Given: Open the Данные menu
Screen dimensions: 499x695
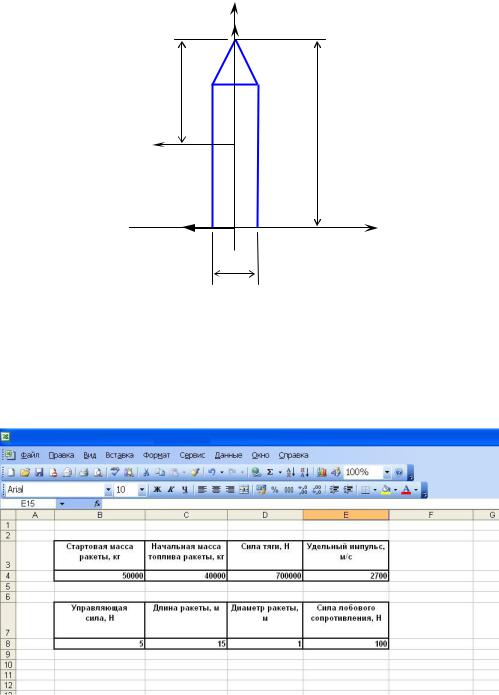Looking at the screenshot, I should point(228,455).
